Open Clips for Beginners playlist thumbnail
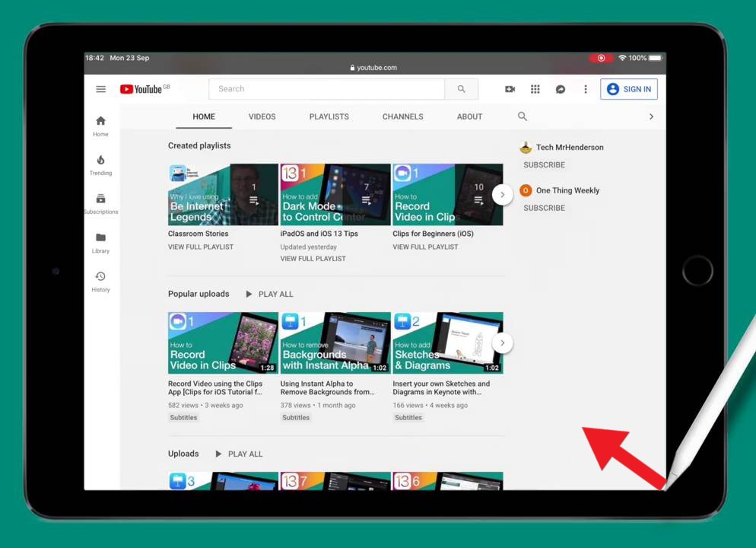 point(447,194)
